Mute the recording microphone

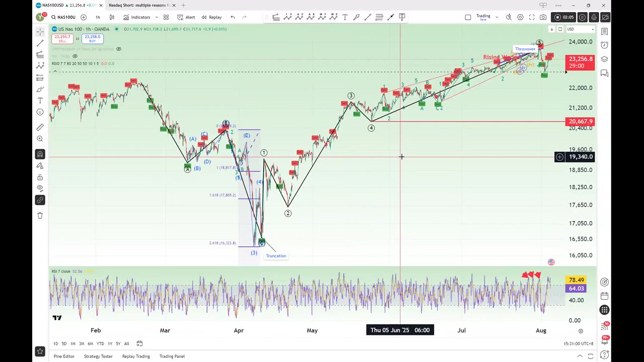[594, 17]
